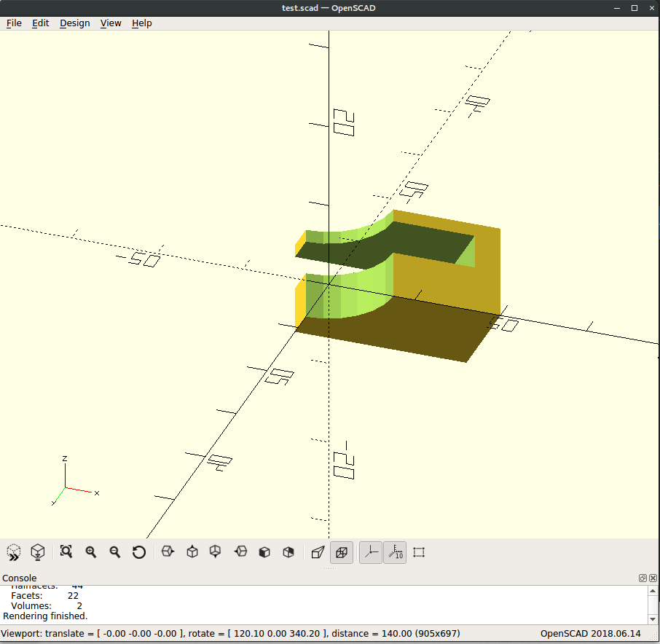Reset the view with the circular arrow
660x644 pixels.
coord(139,552)
